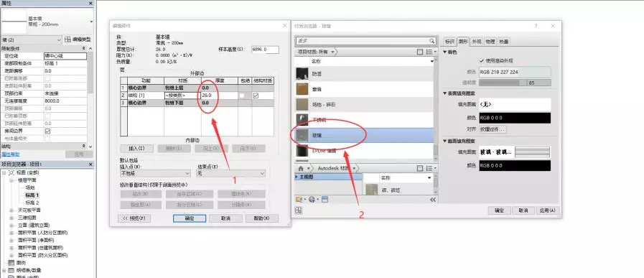The height and width of the screenshot is (278, 644).
Task: Toggle library panel view icon
Action: (x=420, y=168)
